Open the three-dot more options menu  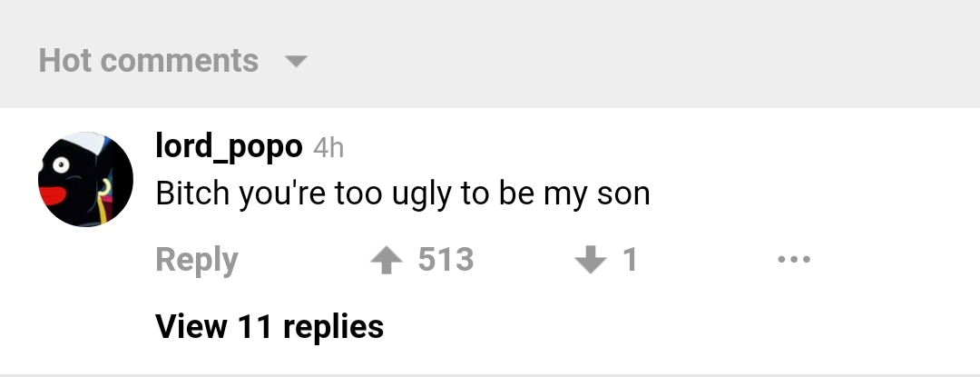click(x=794, y=261)
